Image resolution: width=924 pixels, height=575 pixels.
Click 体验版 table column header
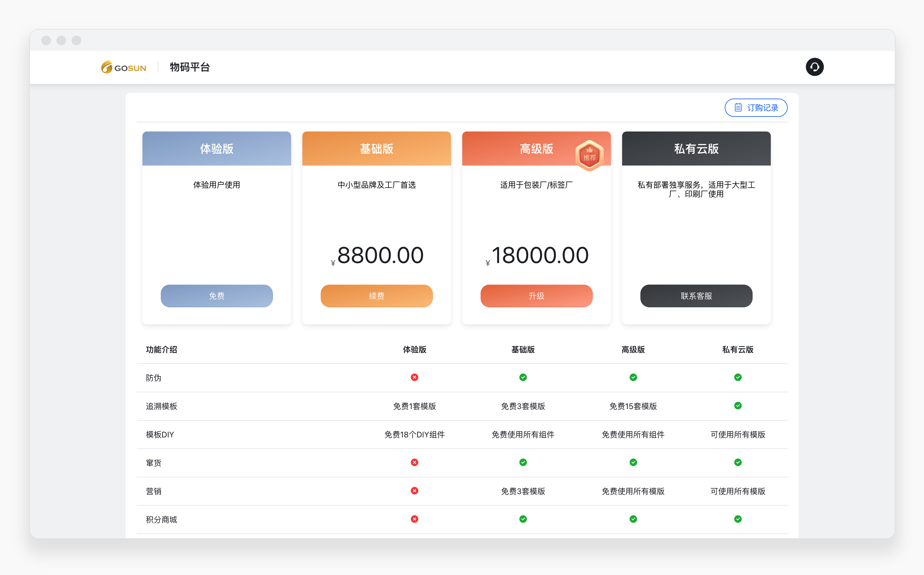(x=414, y=349)
